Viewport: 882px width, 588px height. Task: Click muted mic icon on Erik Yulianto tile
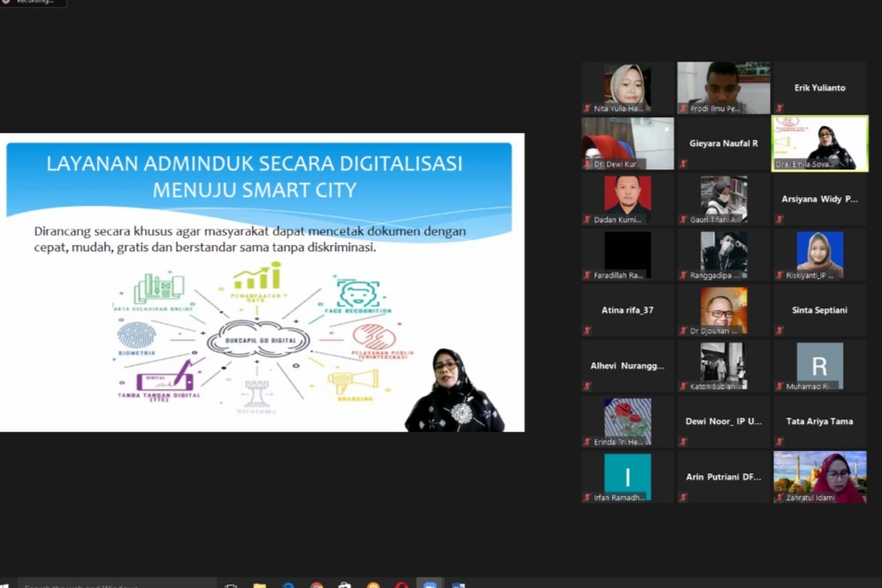(x=779, y=108)
